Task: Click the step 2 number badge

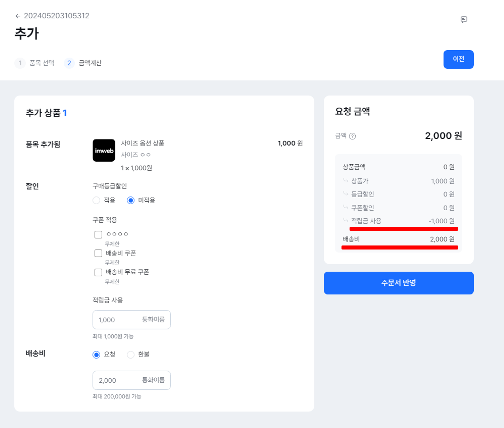Action: 69,63
